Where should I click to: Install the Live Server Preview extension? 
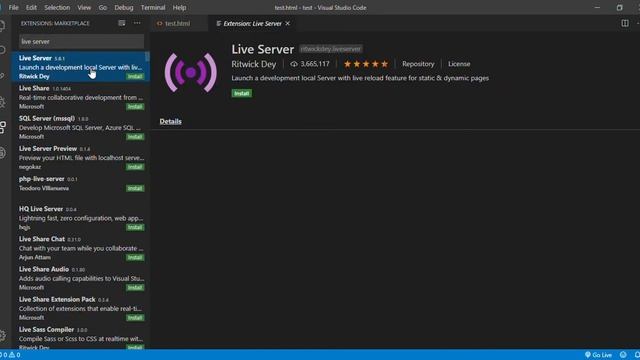point(135,167)
